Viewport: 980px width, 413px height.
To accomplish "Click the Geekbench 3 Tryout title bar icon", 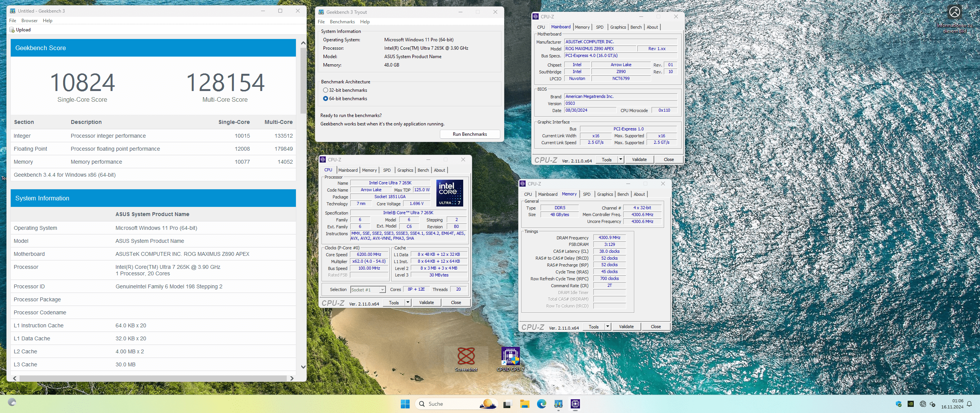I will click(x=321, y=12).
